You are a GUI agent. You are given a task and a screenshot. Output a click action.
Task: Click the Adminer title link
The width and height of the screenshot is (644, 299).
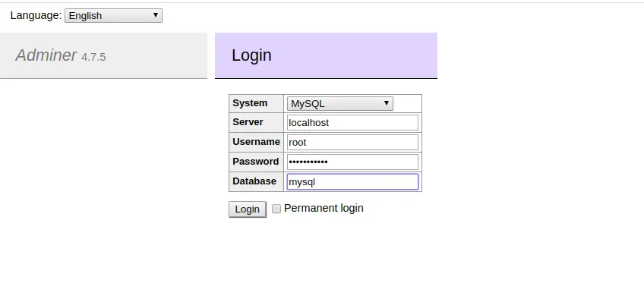point(46,55)
